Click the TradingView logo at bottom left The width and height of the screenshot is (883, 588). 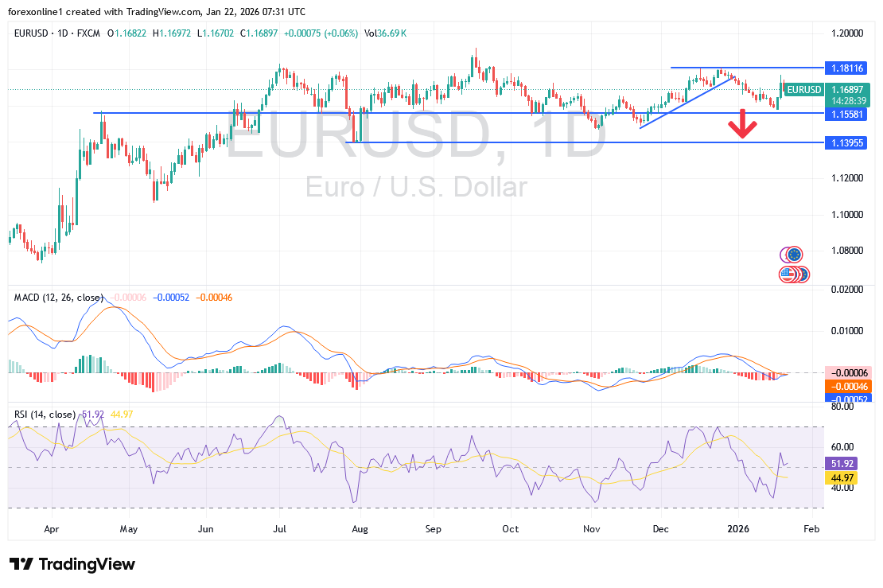[x=72, y=564]
